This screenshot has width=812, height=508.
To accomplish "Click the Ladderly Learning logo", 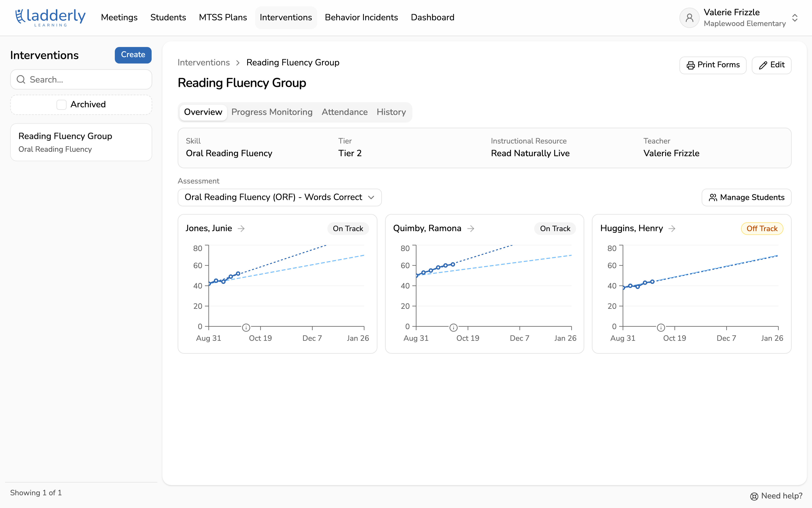I will [x=50, y=18].
